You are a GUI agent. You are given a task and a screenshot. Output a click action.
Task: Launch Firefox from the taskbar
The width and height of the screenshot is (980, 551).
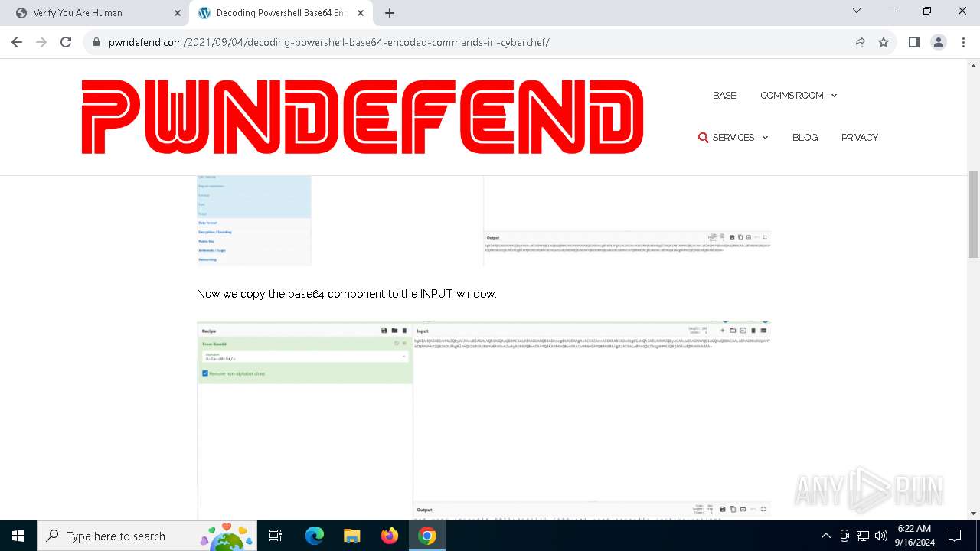(390, 536)
